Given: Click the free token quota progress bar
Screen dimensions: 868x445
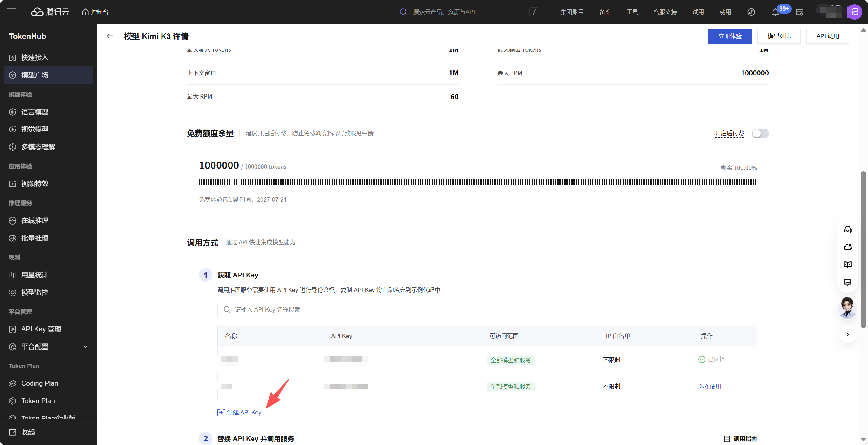Looking at the screenshot, I should [477, 182].
